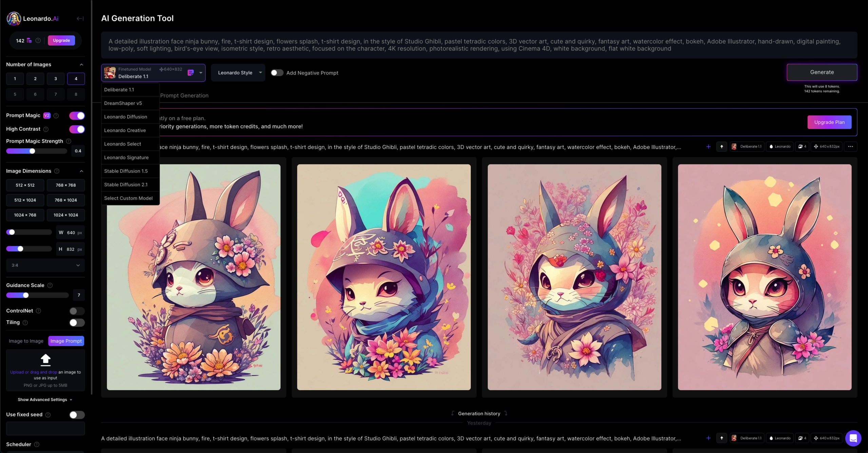Screen dimensions: 868x453
Task: Click the Generation history label
Action: 479,413
